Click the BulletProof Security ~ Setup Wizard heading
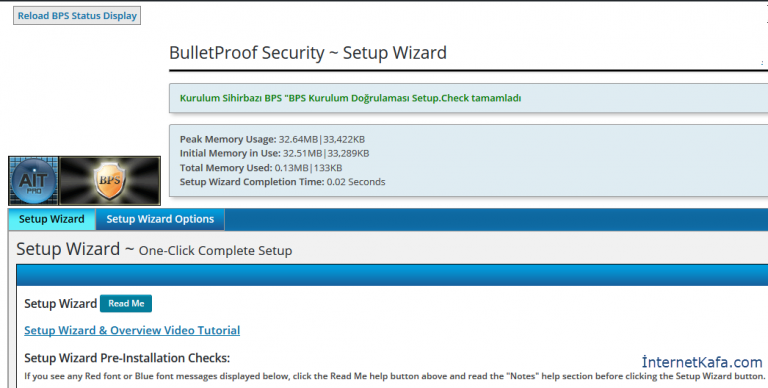The height and width of the screenshot is (388, 768). click(x=308, y=52)
